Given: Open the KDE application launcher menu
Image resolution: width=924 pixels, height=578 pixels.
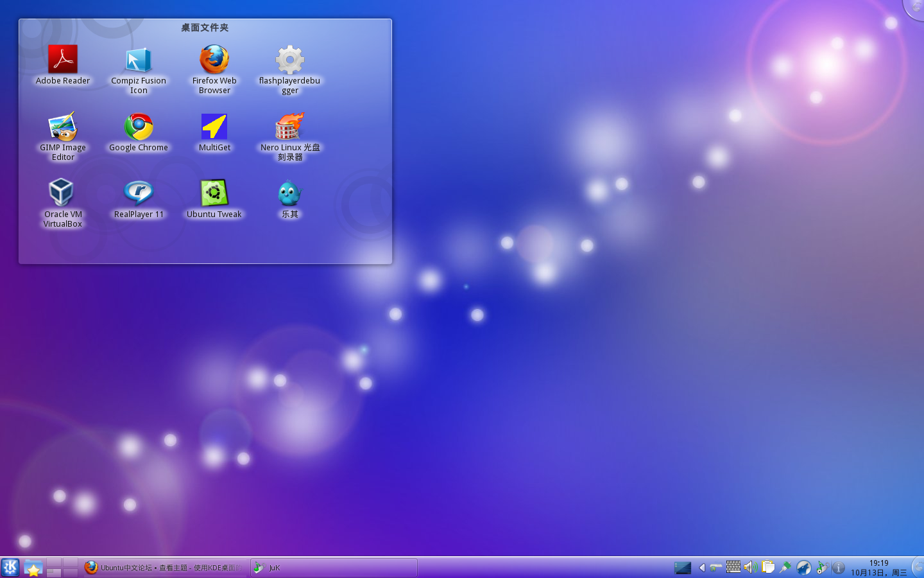Looking at the screenshot, I should pos(10,568).
